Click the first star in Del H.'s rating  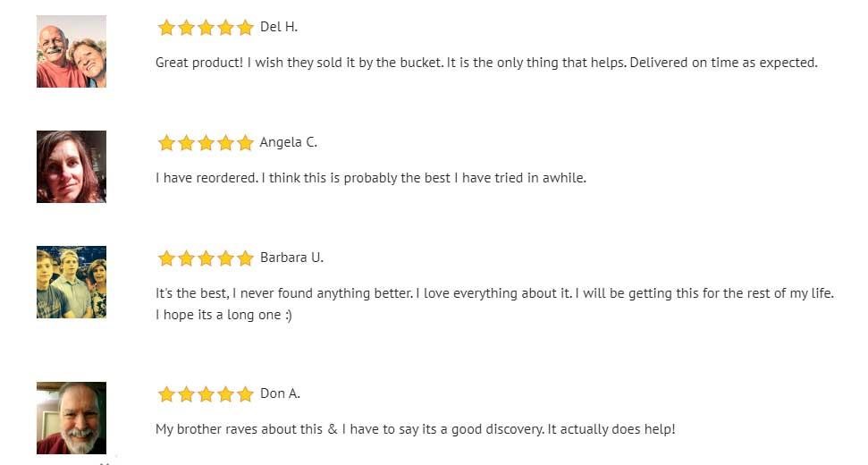[x=166, y=28]
